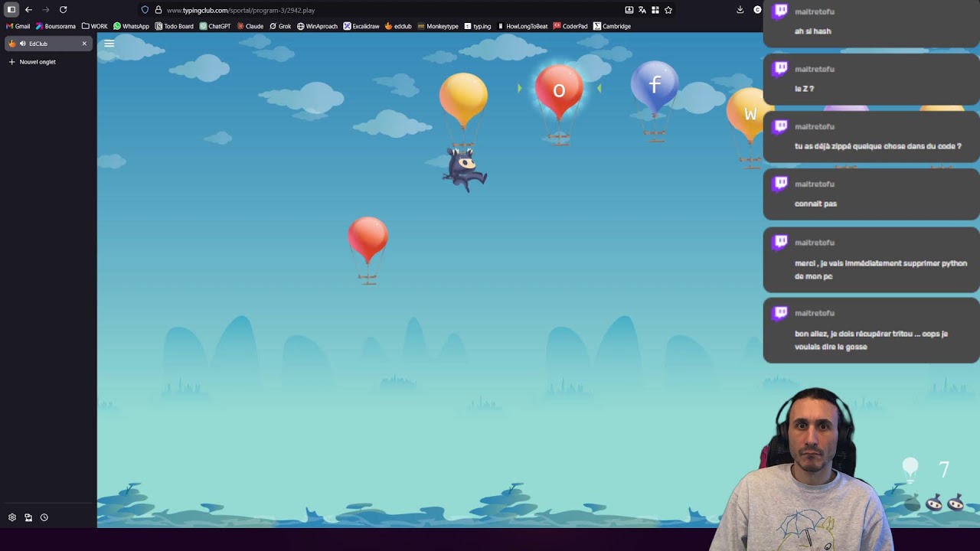The width and height of the screenshot is (980, 551).
Task: Select the EdClub vertical tab
Action: pos(47,44)
